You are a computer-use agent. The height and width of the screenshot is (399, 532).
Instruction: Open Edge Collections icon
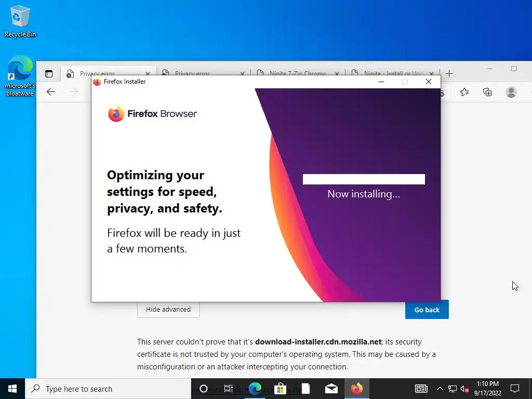pyautogui.click(x=487, y=92)
